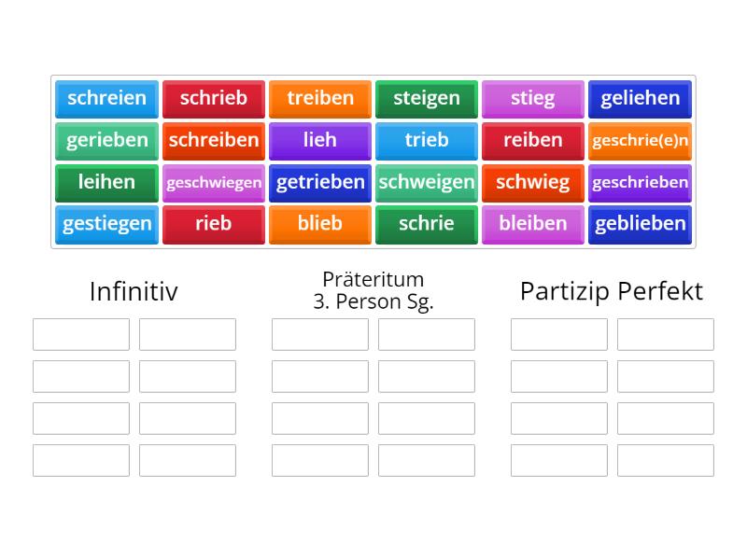Select the blue "geliehen" tile

pos(640,99)
